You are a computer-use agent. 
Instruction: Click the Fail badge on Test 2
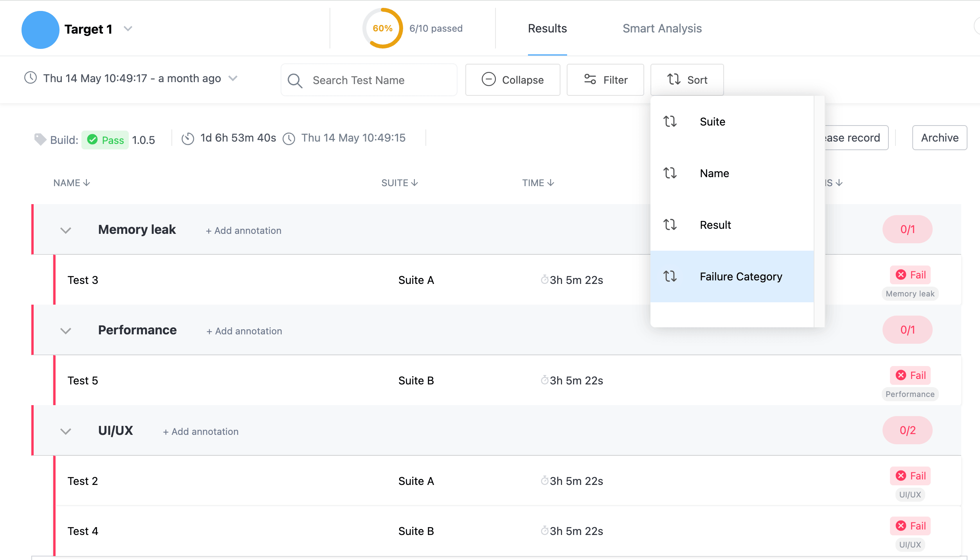[910, 476]
